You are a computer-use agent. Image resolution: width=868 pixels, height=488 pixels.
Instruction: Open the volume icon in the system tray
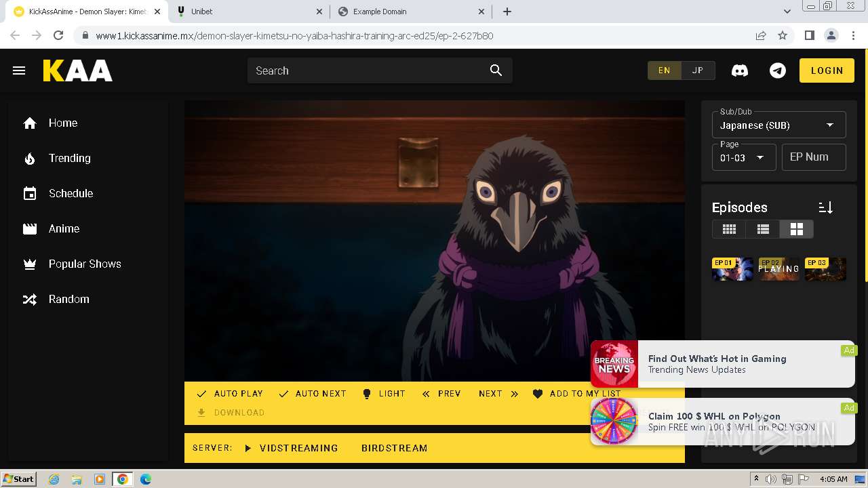coord(771,479)
